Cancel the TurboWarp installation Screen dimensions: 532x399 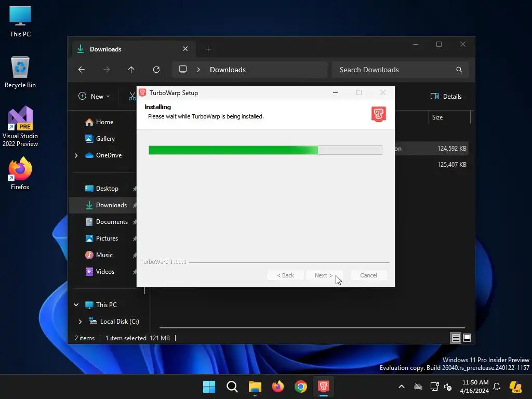[x=368, y=275]
